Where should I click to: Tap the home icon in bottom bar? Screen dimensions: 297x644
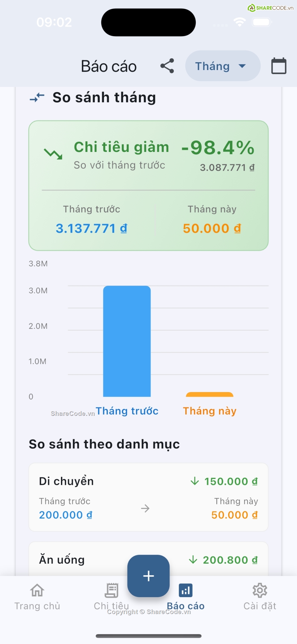click(x=37, y=590)
